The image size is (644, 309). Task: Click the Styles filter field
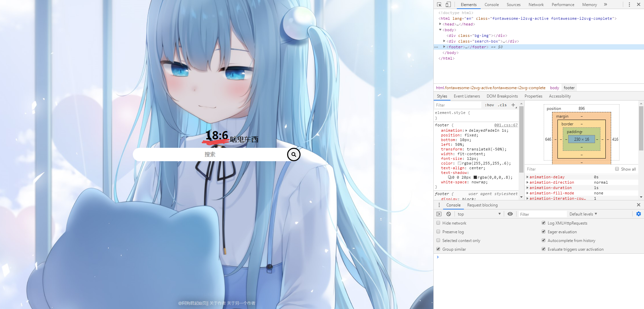coord(458,105)
